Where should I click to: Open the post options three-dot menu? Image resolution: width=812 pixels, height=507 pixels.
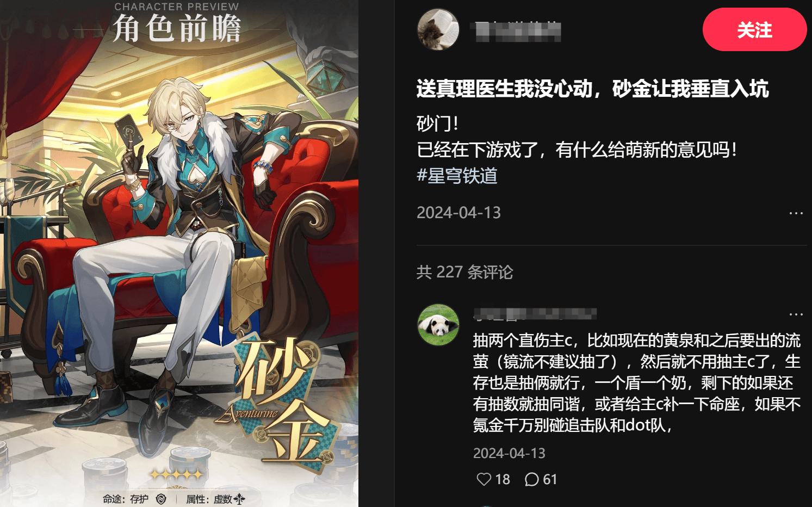[x=796, y=213]
